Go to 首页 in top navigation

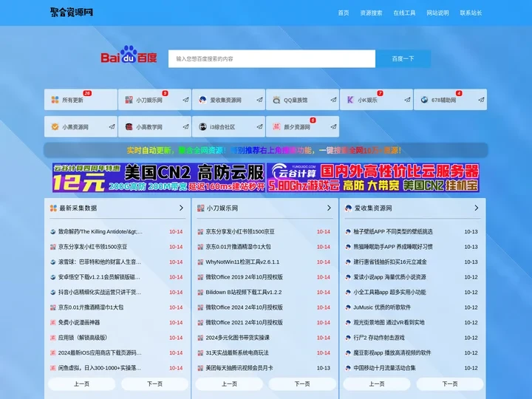(344, 13)
